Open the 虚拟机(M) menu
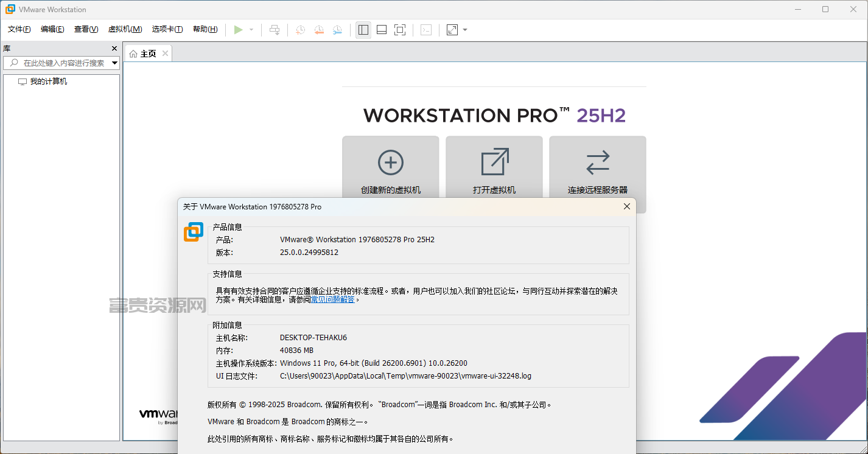The image size is (868, 454). tap(125, 29)
